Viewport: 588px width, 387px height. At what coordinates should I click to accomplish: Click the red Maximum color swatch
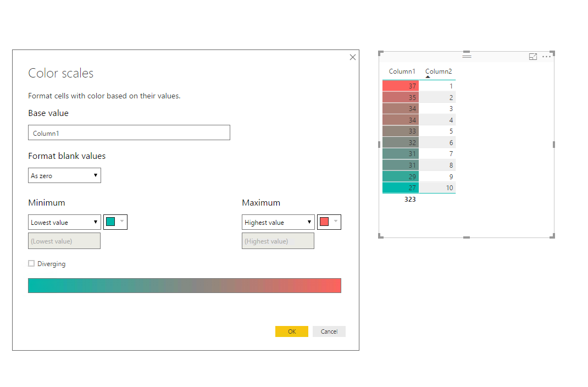(324, 222)
